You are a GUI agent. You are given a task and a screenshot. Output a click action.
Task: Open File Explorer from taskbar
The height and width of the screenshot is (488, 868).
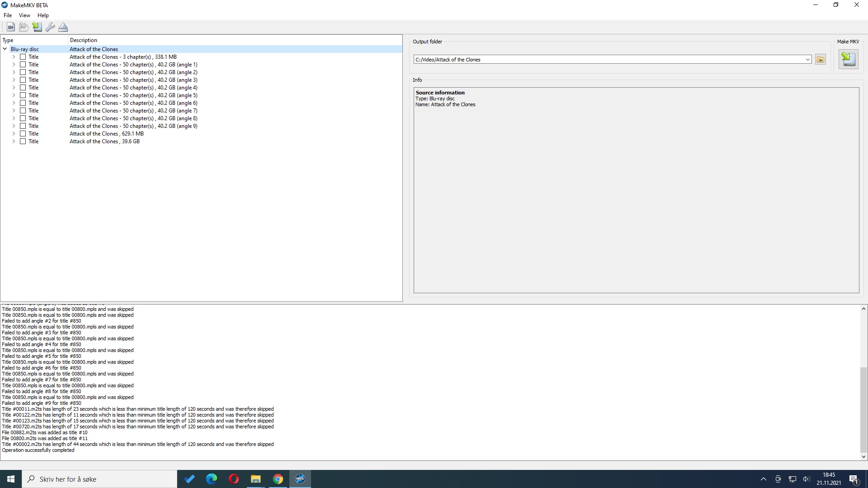[x=256, y=479]
